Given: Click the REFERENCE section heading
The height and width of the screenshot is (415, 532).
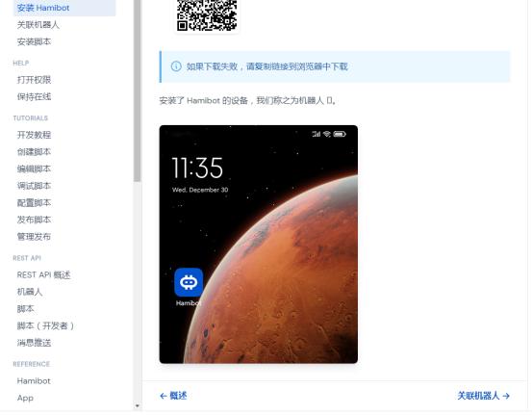Looking at the screenshot, I should click(x=31, y=364).
